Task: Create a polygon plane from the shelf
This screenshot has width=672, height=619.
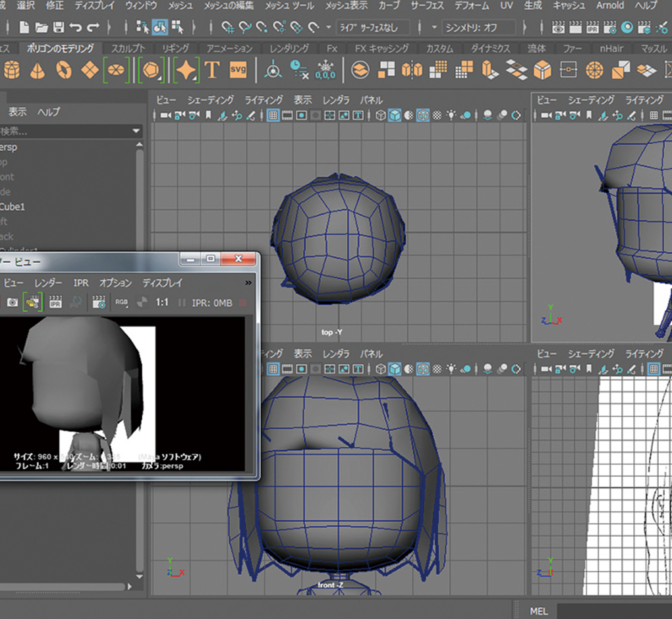Action: click(90, 70)
